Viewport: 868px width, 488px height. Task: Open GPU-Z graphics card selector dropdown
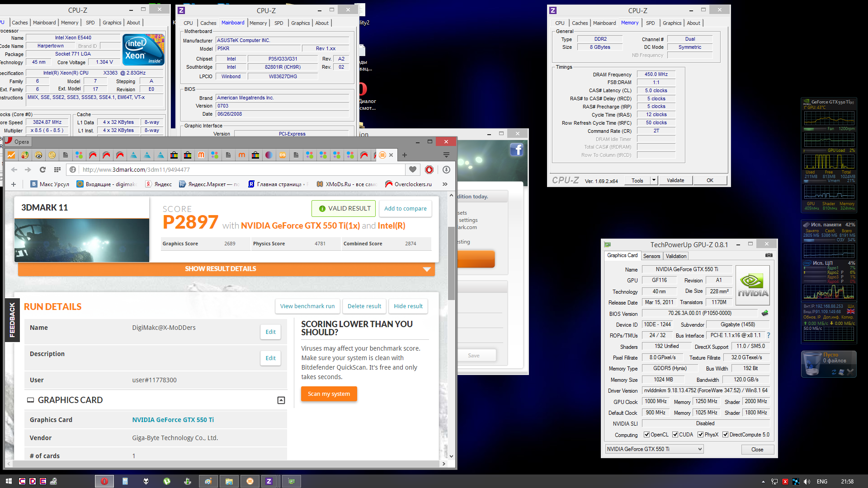click(654, 449)
